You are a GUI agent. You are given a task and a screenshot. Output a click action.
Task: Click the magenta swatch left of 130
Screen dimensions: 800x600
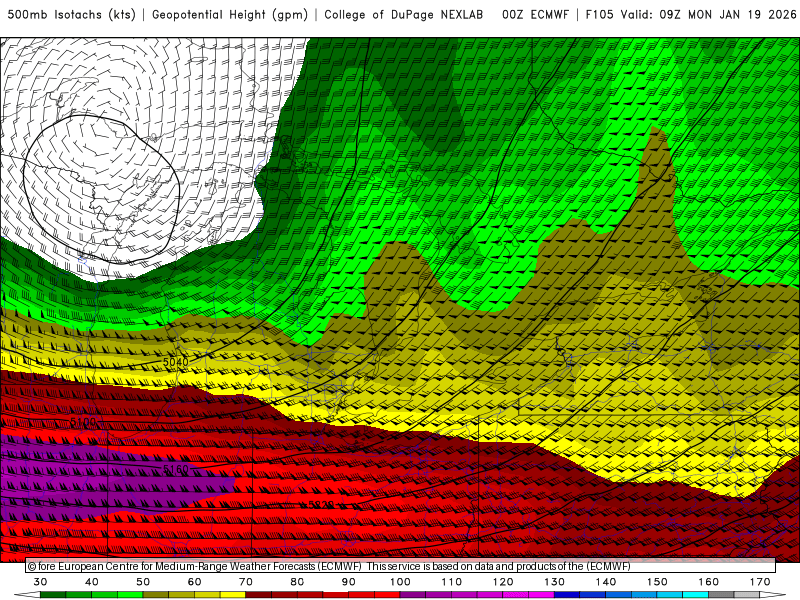542,595
